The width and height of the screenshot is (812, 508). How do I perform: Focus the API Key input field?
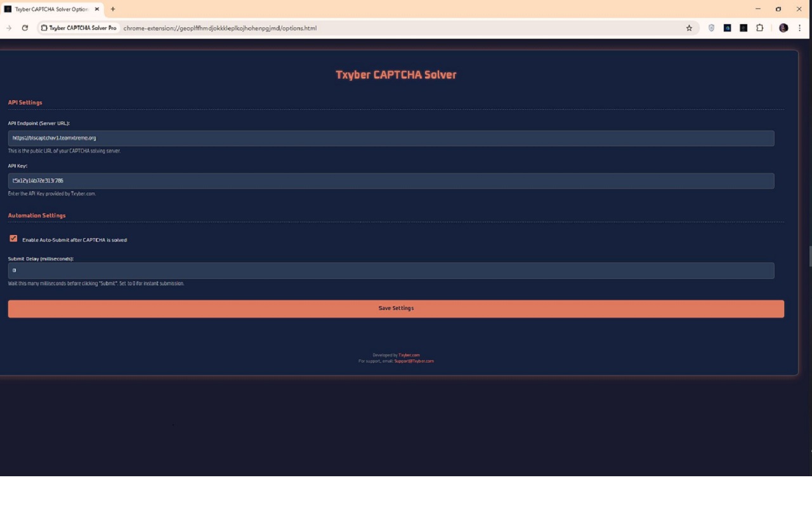click(x=391, y=181)
